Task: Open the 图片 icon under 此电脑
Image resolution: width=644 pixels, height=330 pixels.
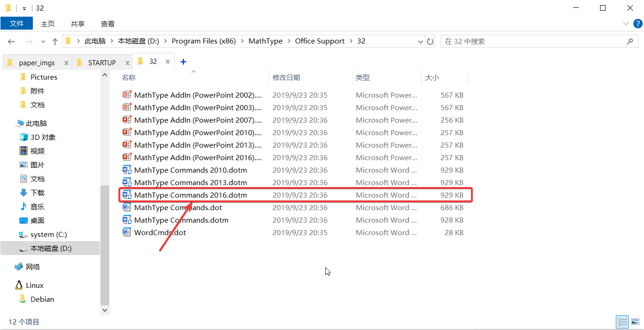Action: (x=24, y=165)
